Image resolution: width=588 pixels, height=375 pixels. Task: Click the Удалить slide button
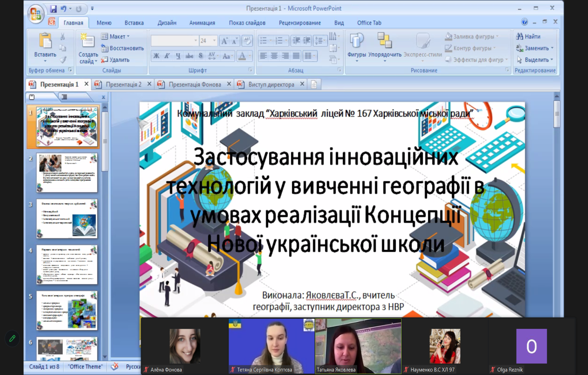pos(115,60)
